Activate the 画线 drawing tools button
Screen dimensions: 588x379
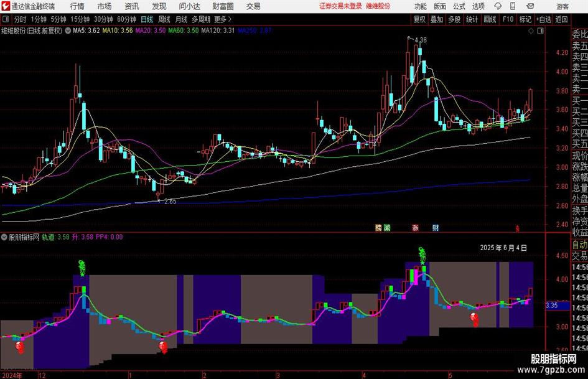point(490,19)
